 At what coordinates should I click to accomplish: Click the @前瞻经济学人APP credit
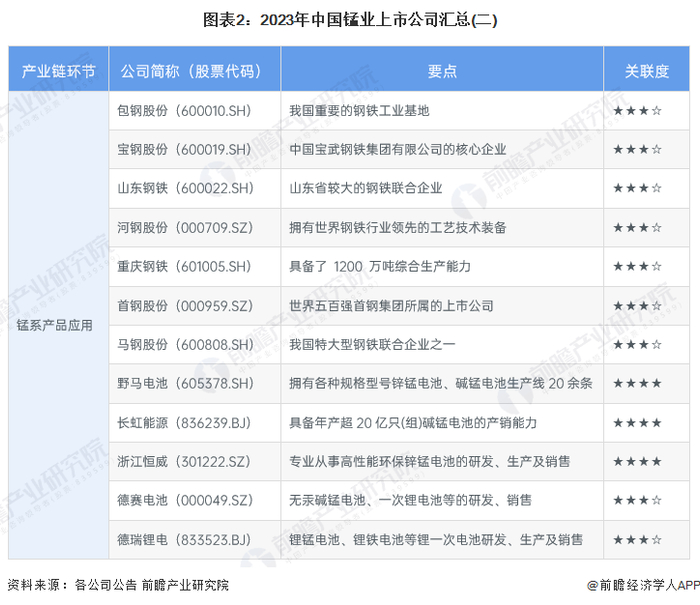click(x=643, y=585)
